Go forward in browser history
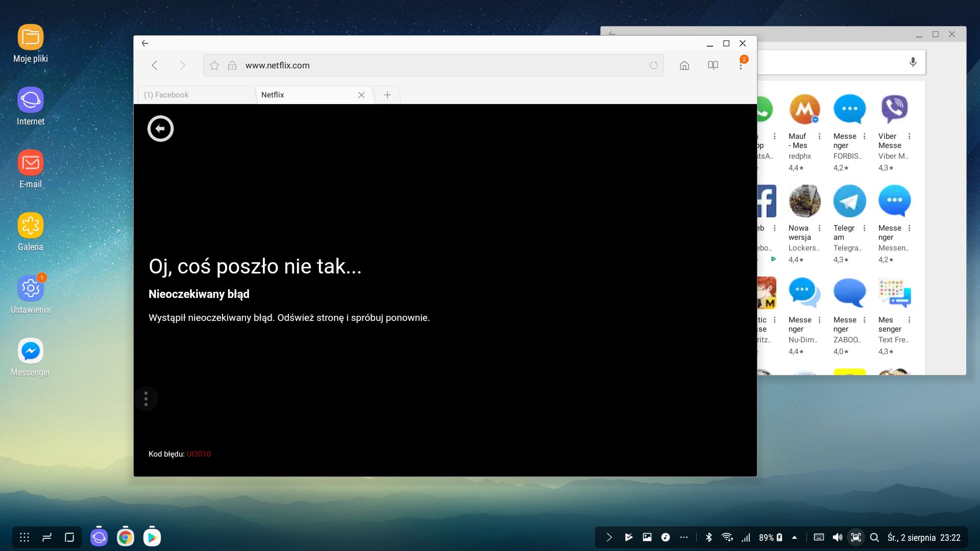The height and width of the screenshot is (551, 980). click(183, 65)
